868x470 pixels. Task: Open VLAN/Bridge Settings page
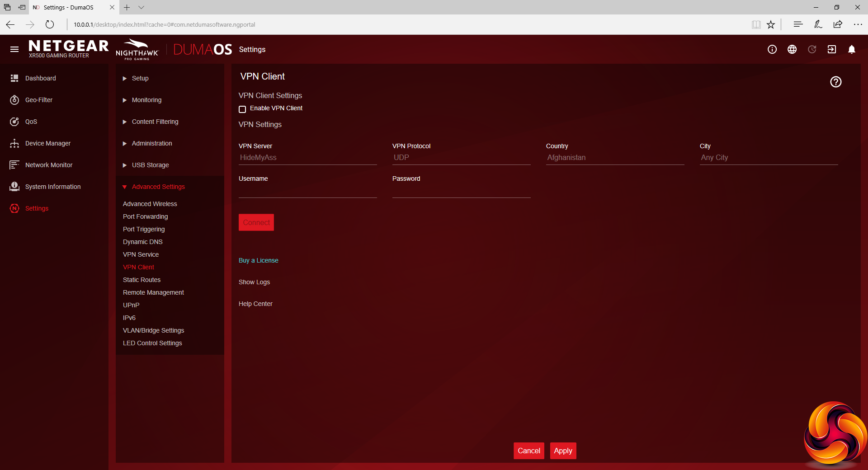pos(153,330)
